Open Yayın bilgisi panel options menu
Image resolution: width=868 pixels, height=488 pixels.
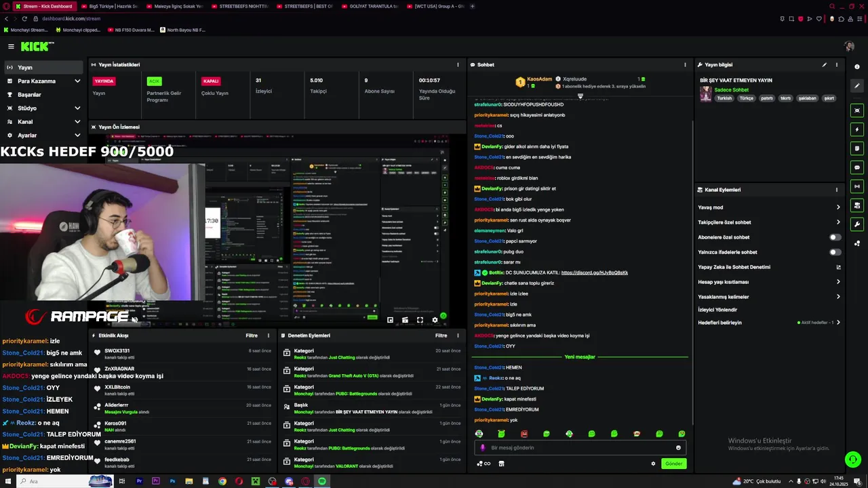[836, 65]
